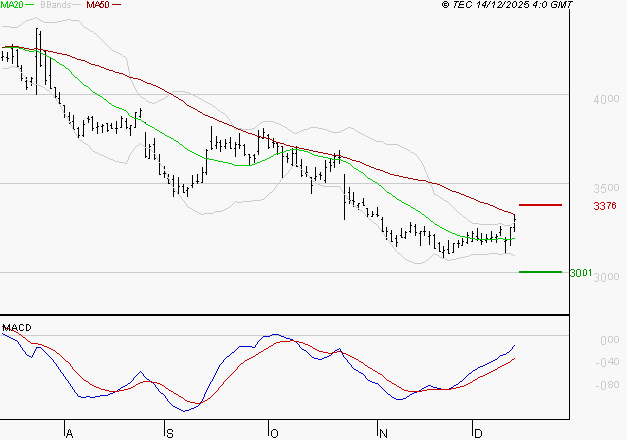This screenshot has width=627, height=440.
Task: Click the BBands legend label
Action: point(56,5)
